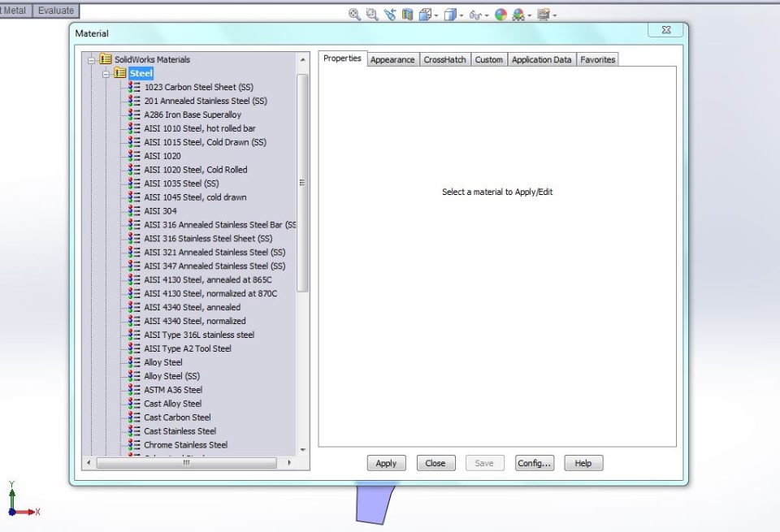This screenshot has height=532, width=780.
Task: Click the tree horizontal scrollbar thumb
Action: coord(187,463)
